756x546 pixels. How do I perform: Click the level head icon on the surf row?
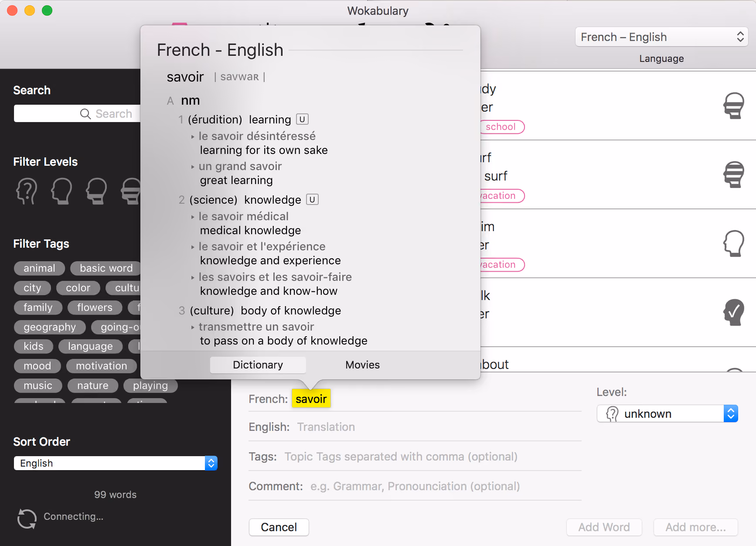[734, 174]
